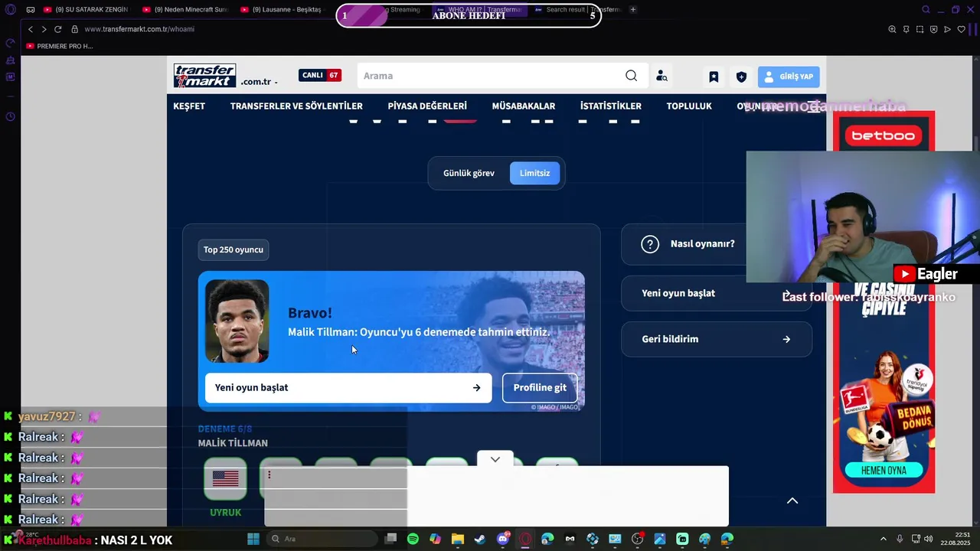Open the browser tab search magnifier

point(926,10)
